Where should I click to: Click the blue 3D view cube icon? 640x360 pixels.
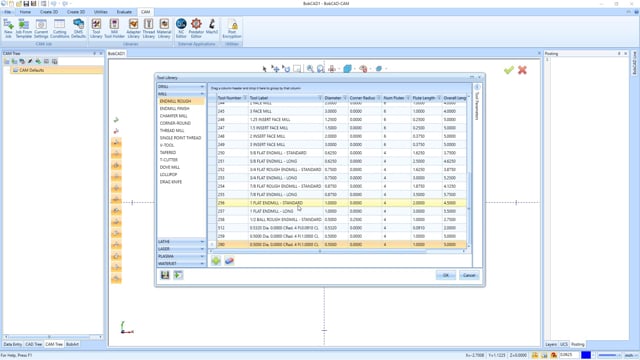(x=347, y=69)
